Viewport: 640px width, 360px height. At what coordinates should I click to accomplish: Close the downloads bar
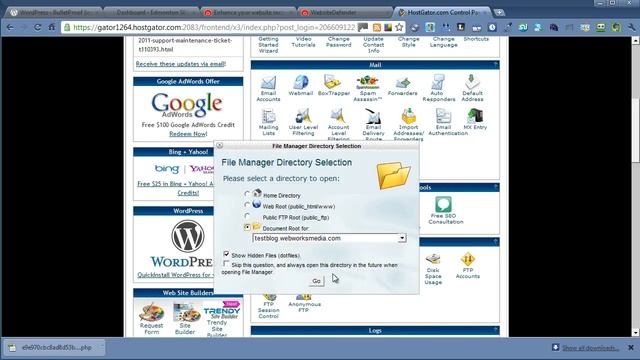click(631, 347)
